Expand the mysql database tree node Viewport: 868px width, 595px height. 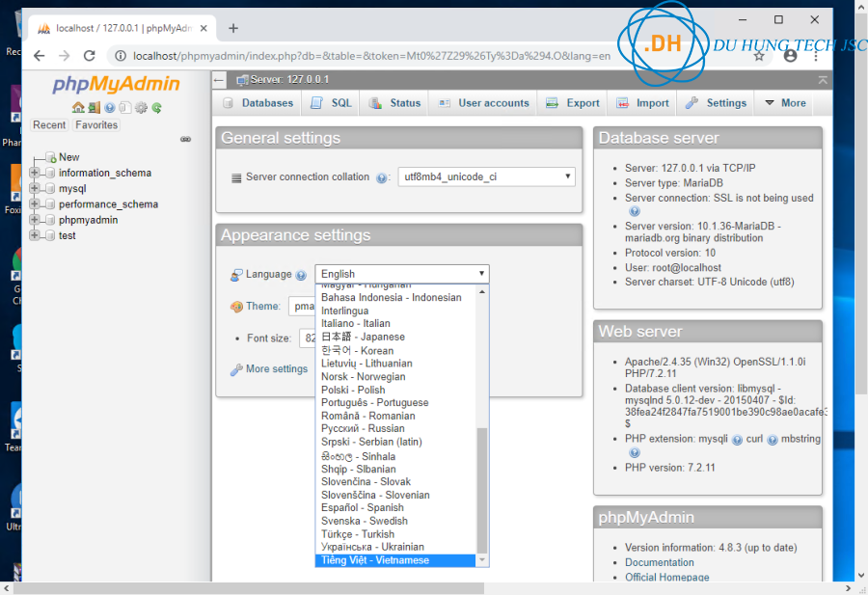point(35,189)
